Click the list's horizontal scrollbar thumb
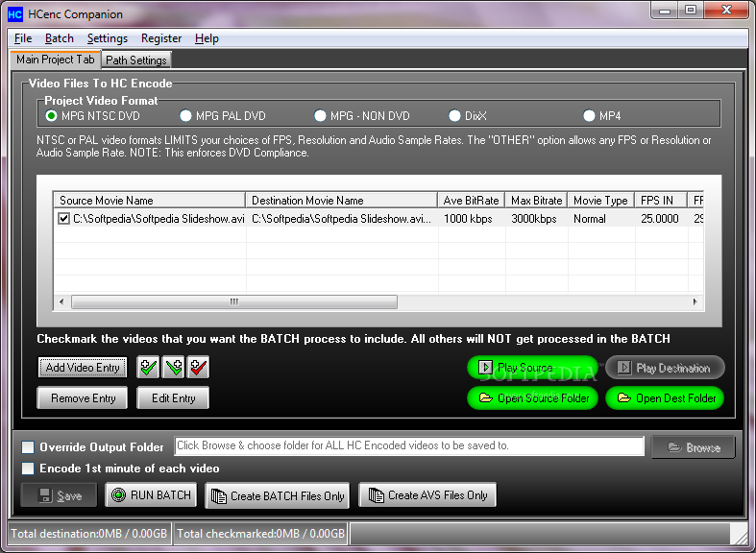This screenshot has width=756, height=553. pyautogui.click(x=234, y=302)
